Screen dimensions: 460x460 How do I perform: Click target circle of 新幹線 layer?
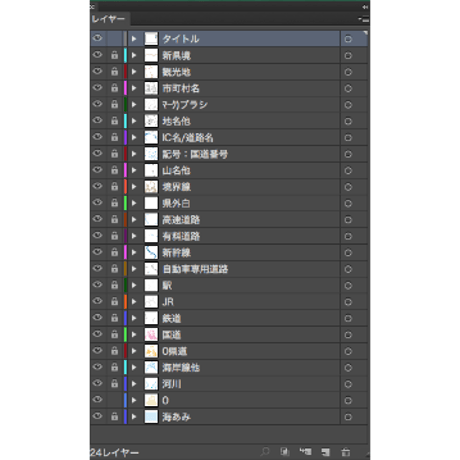(348, 253)
